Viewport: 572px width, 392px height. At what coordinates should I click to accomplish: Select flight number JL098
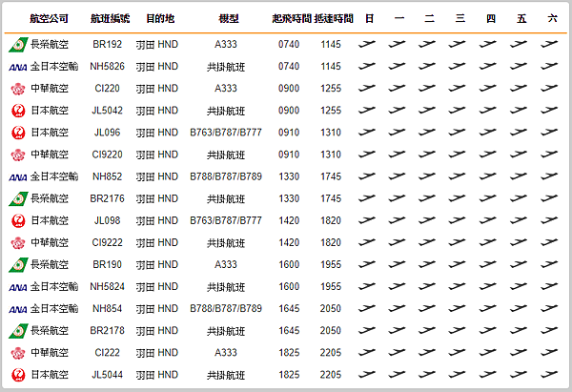click(x=107, y=220)
